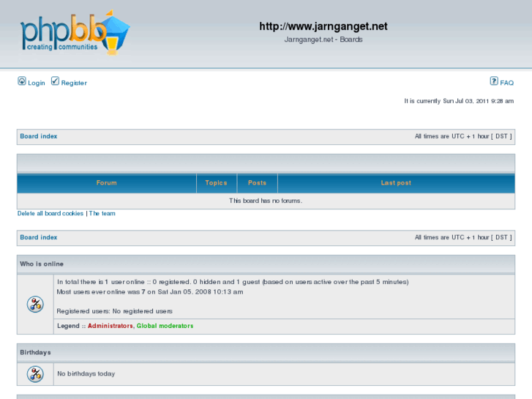Click the 'Legend ::' label
Viewport: 532px width, 399px height.
(71, 326)
